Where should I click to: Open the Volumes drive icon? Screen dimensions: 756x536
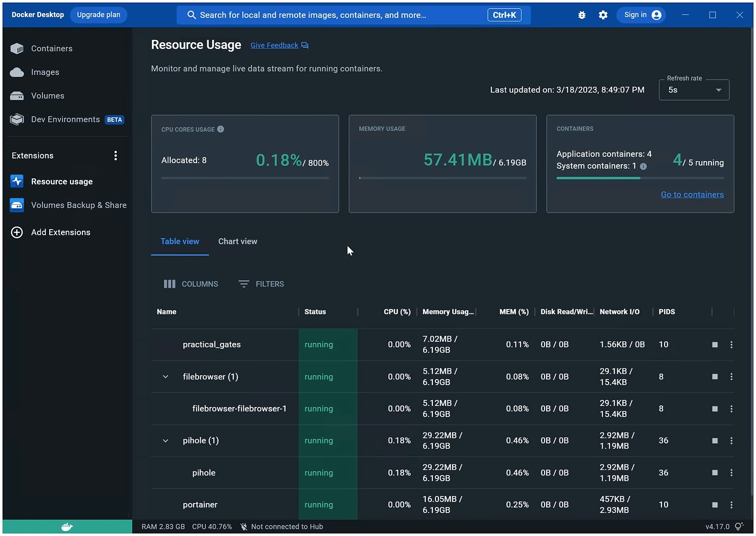pos(17,96)
